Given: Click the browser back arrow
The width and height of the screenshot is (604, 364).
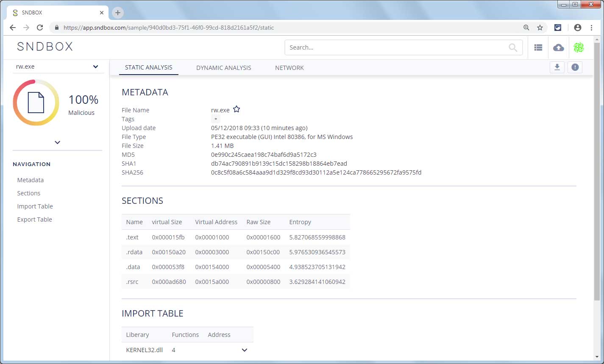Looking at the screenshot, I should pyautogui.click(x=13, y=28).
